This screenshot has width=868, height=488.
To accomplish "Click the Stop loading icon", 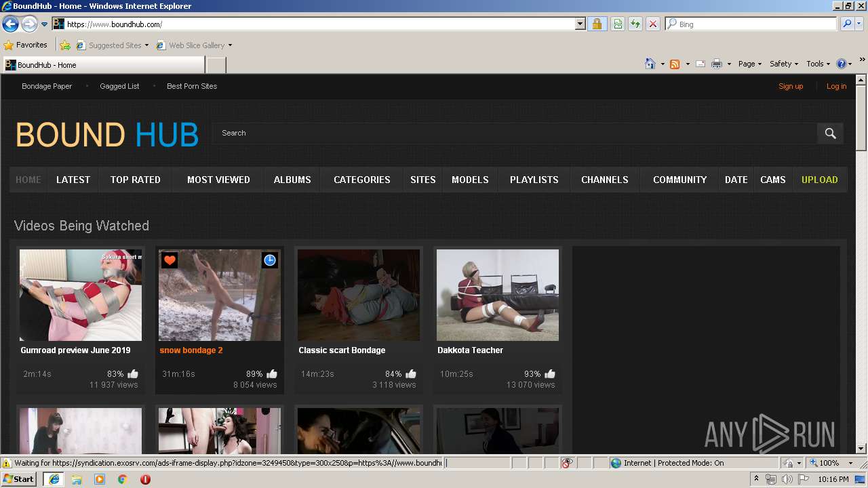I will pyautogui.click(x=653, y=24).
